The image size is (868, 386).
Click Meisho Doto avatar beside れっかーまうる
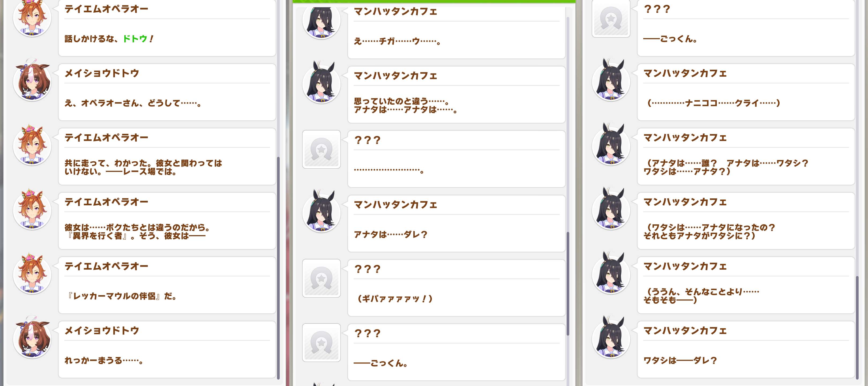(x=32, y=339)
